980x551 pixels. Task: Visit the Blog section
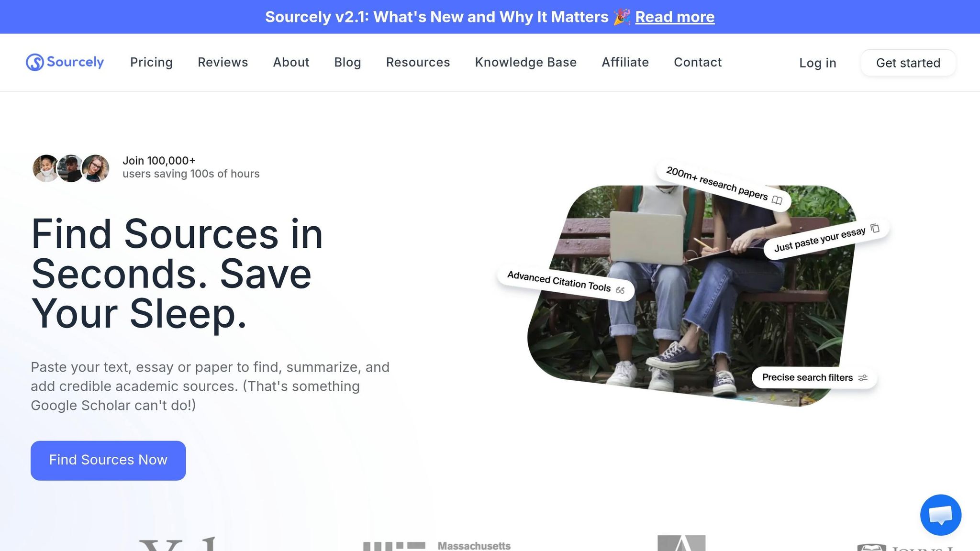347,62
